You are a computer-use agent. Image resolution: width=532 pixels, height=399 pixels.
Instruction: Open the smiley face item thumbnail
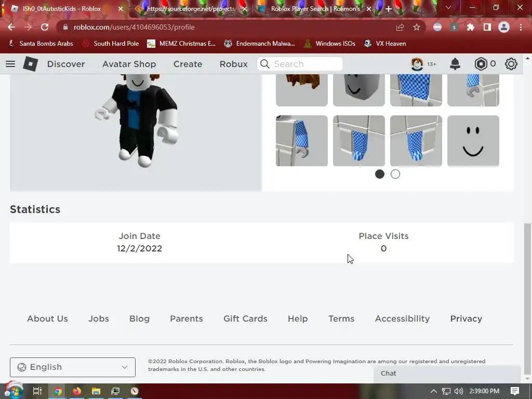[x=473, y=141]
